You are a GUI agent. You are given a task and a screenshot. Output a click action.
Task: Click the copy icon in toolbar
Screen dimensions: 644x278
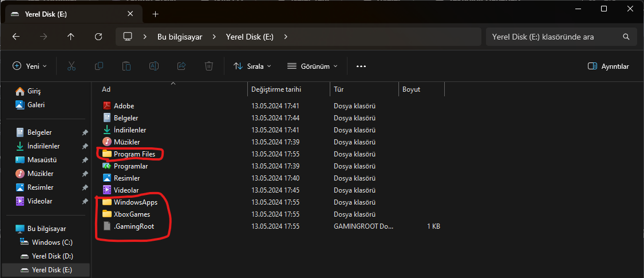(x=99, y=66)
